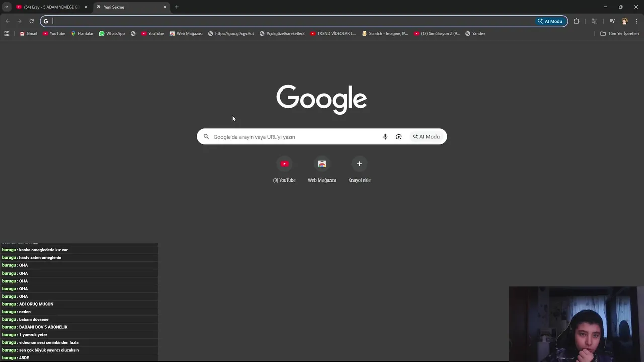The height and width of the screenshot is (362, 644).
Task: Start voice search with microphone icon
Action: click(x=385, y=137)
